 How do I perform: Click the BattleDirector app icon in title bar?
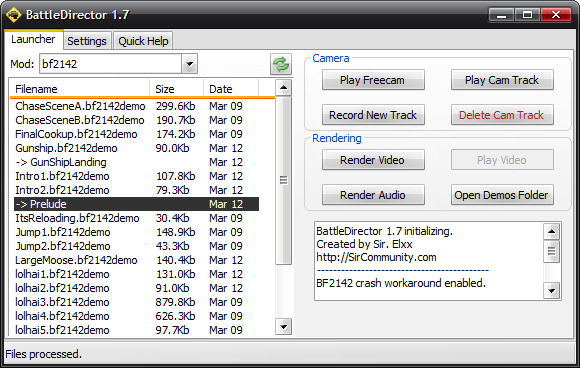pos(14,15)
